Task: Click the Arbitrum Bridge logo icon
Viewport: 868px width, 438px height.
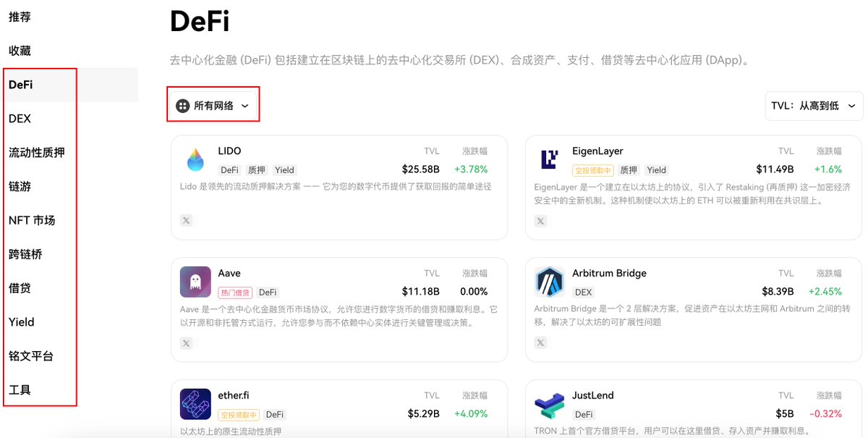Action: click(x=550, y=282)
